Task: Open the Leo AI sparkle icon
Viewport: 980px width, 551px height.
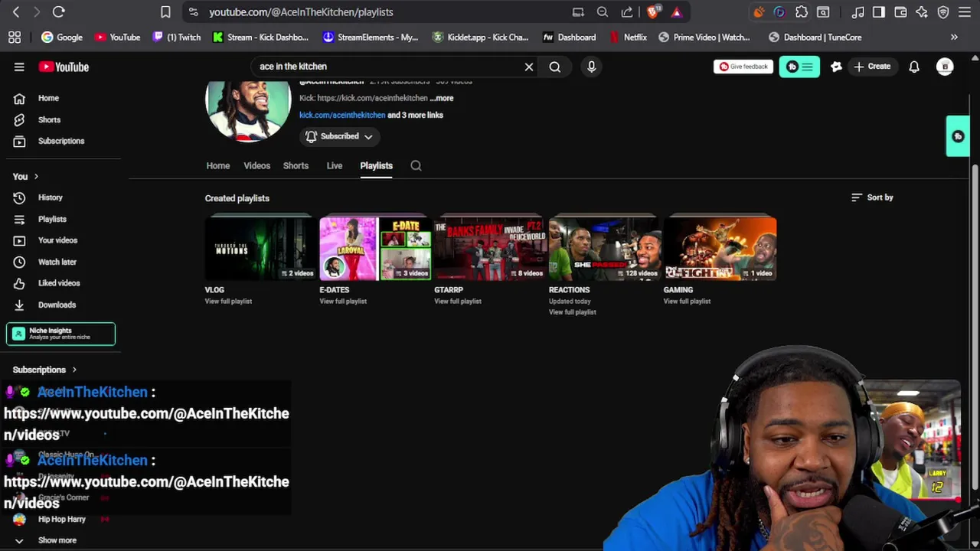Action: point(922,11)
